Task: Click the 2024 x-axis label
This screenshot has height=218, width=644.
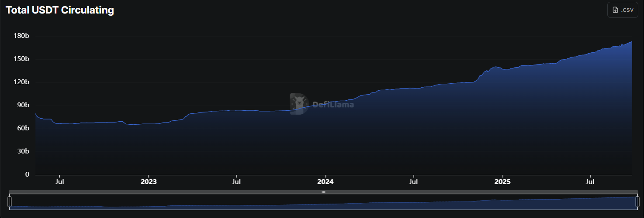Action: coord(325,181)
